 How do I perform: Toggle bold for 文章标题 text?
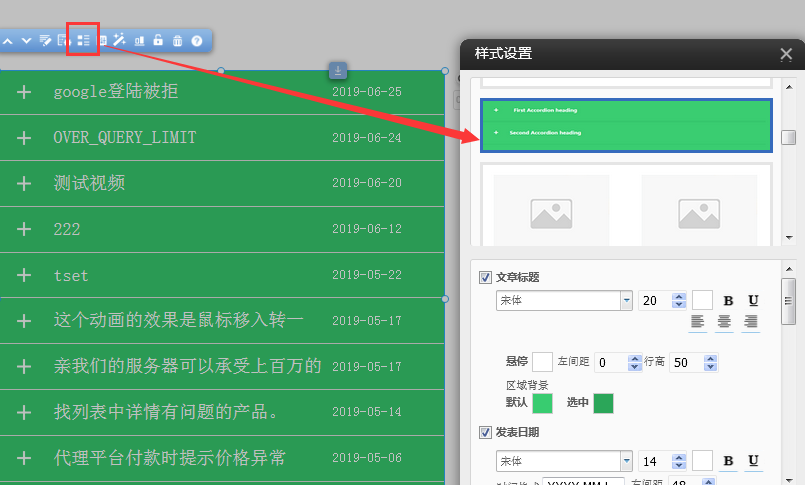728,301
